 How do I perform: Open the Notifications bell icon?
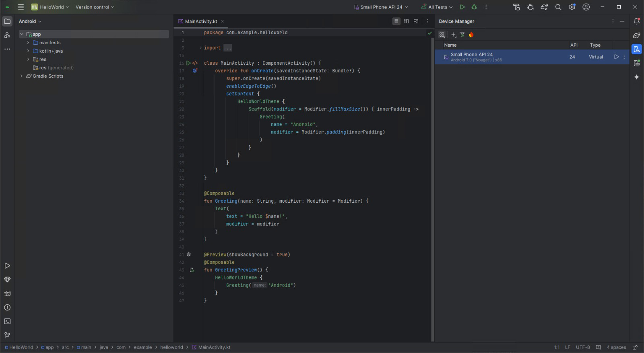637,21
